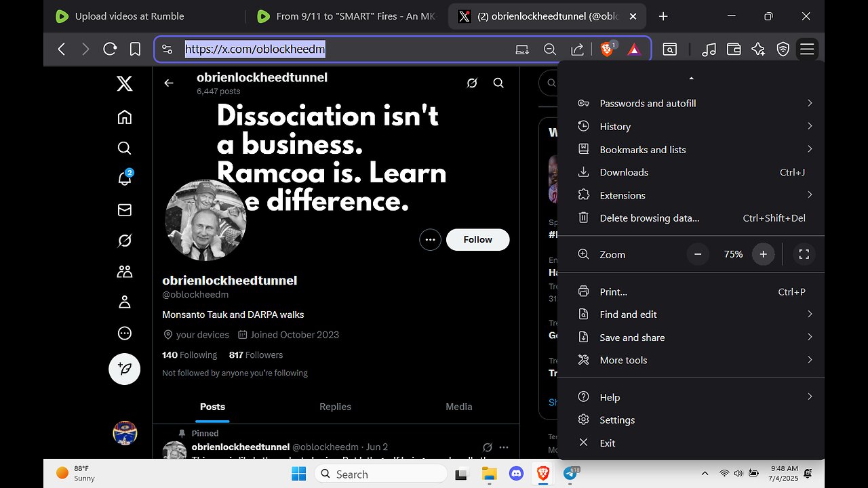Image resolution: width=868 pixels, height=488 pixels.
Task: Reload the page
Action: click(110, 49)
